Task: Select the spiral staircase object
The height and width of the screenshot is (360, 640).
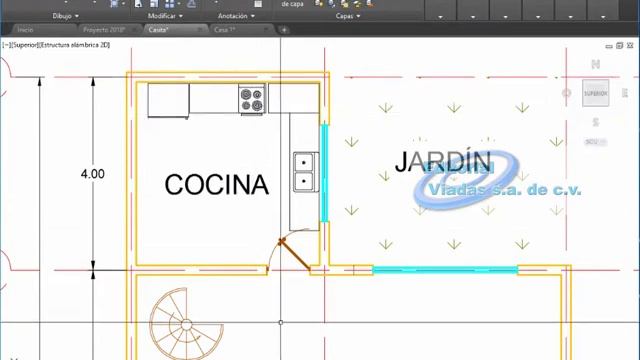Action: [x=186, y=324]
